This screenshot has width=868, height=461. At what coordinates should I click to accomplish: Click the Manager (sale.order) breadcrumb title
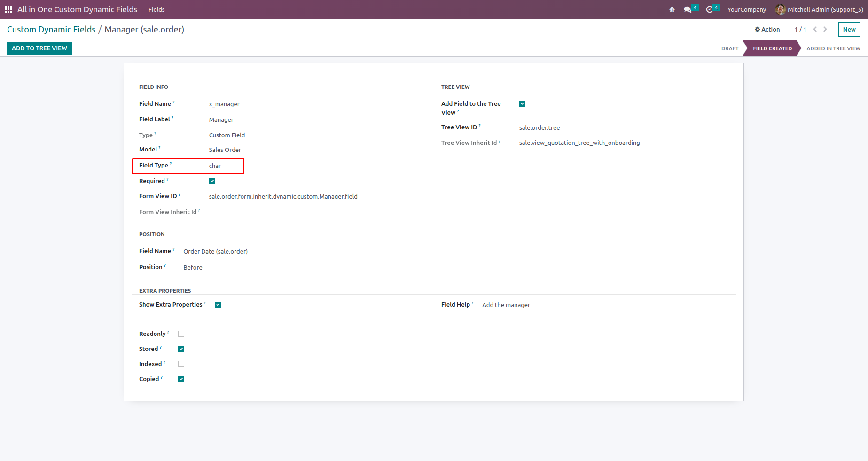[144, 30]
